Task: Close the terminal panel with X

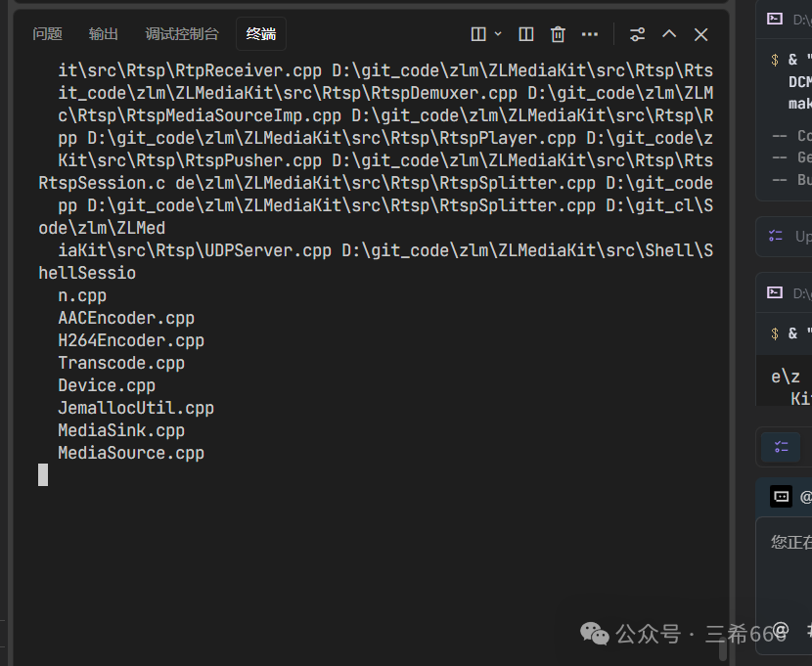Action: click(700, 34)
